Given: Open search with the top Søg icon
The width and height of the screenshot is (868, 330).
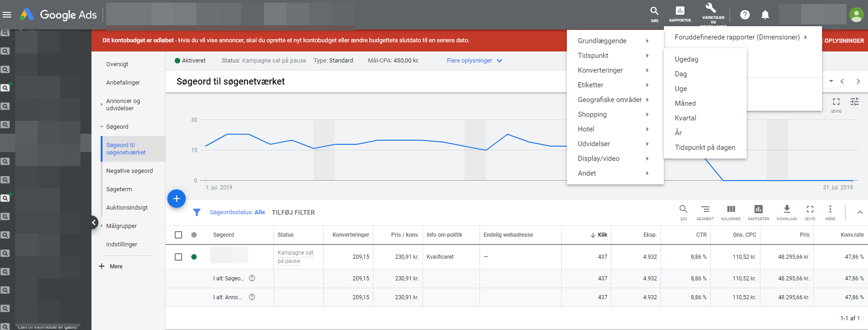Looking at the screenshot, I should click(654, 14).
